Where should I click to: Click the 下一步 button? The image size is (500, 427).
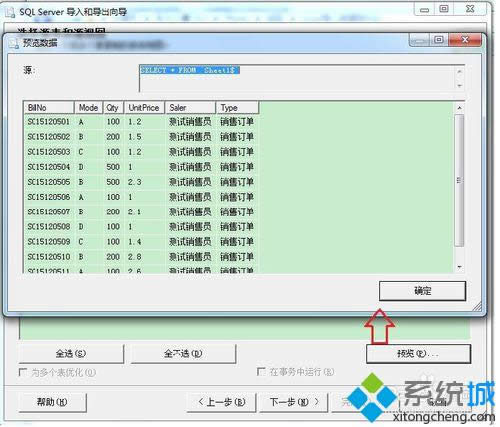[294, 402]
